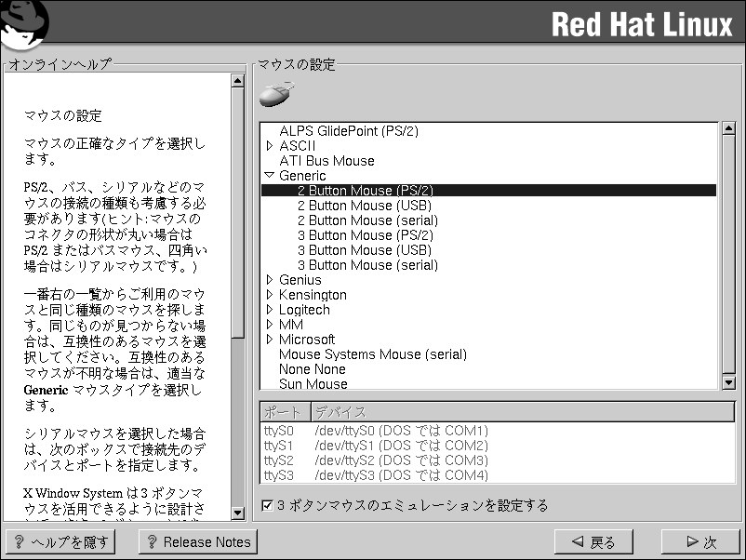Proceed with 次 button
The height and width of the screenshot is (560, 746).
700,542
